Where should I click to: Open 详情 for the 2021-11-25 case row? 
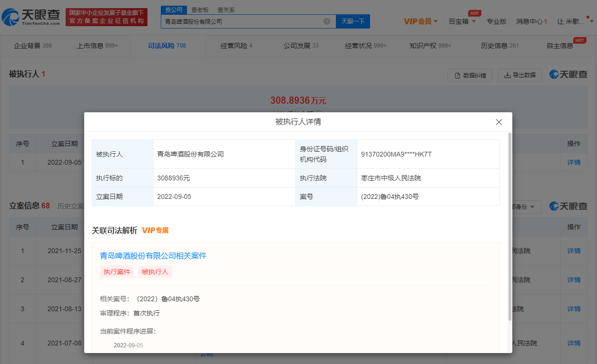click(x=574, y=251)
